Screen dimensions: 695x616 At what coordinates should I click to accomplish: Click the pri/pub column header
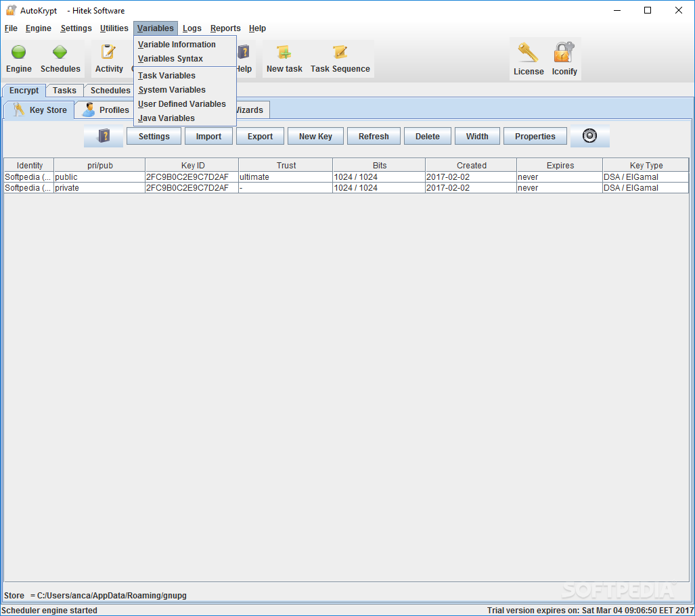[x=99, y=165]
